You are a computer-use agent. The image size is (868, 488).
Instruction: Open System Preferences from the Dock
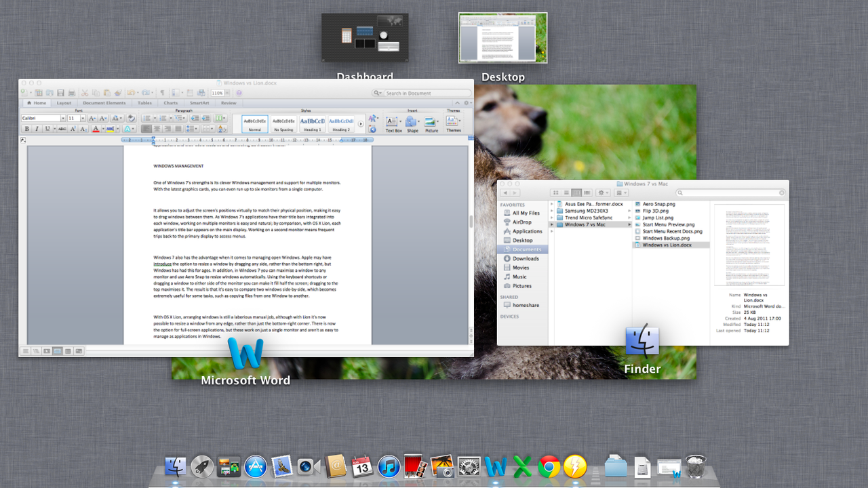[469, 466]
